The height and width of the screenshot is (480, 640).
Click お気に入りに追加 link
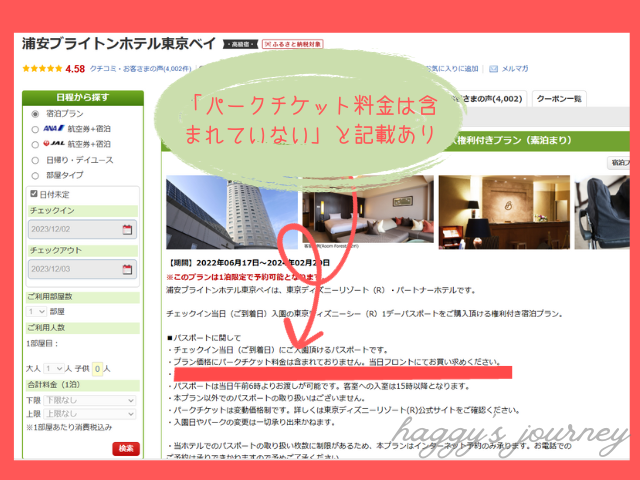(x=452, y=69)
